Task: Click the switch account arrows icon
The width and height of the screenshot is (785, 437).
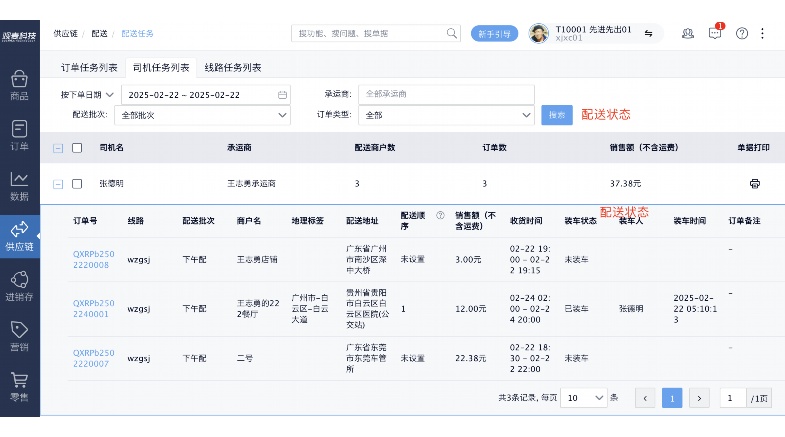Action: 648,34
